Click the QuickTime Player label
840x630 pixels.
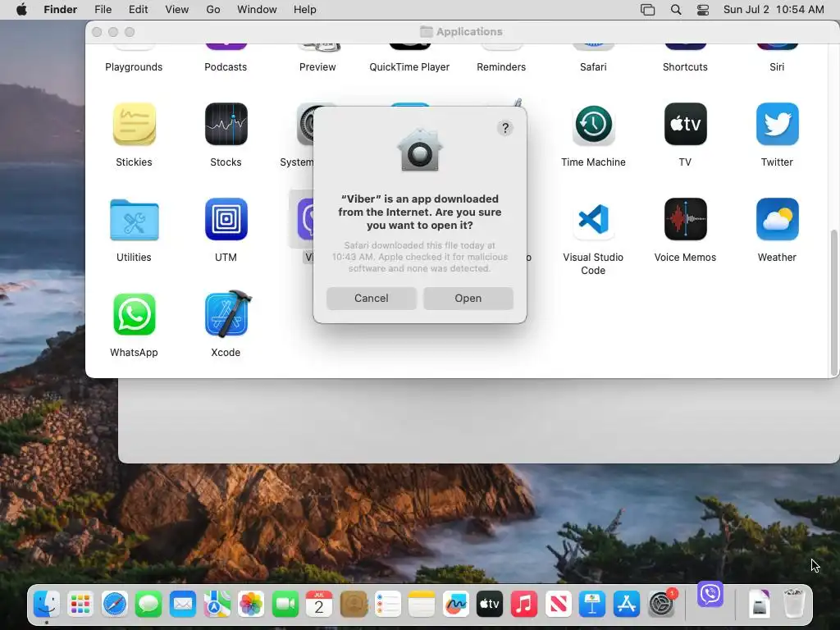[x=409, y=67]
